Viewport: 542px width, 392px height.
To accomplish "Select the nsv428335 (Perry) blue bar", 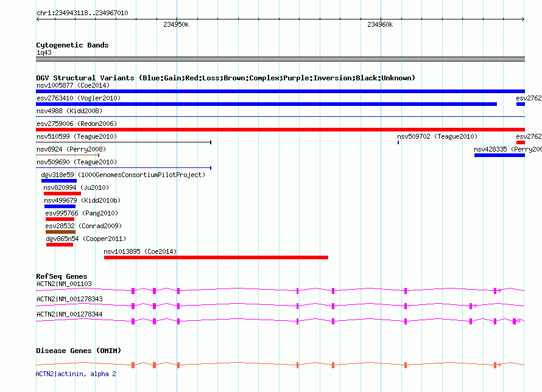I will (x=499, y=155).
